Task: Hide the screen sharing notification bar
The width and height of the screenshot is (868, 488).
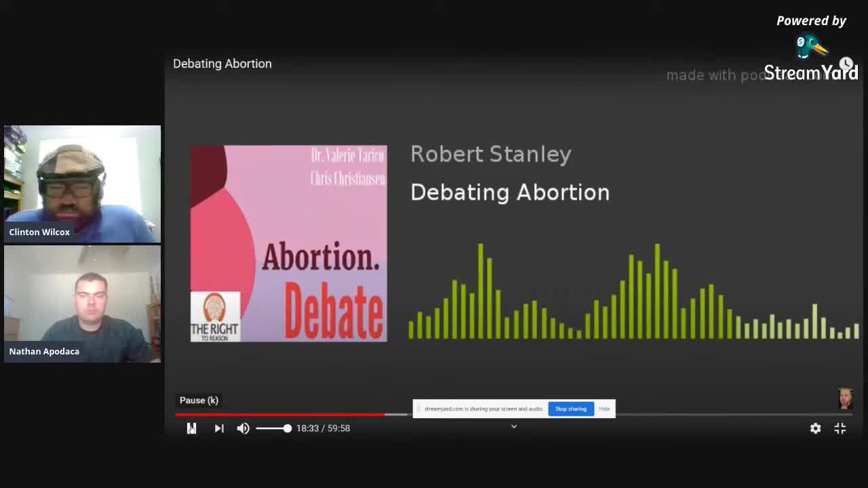Action: click(604, 409)
